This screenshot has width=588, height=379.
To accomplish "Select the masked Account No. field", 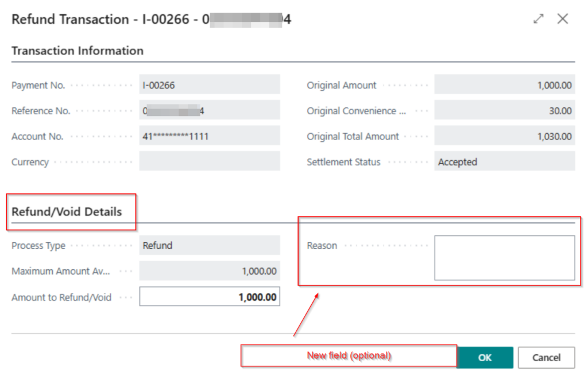I will (210, 136).
